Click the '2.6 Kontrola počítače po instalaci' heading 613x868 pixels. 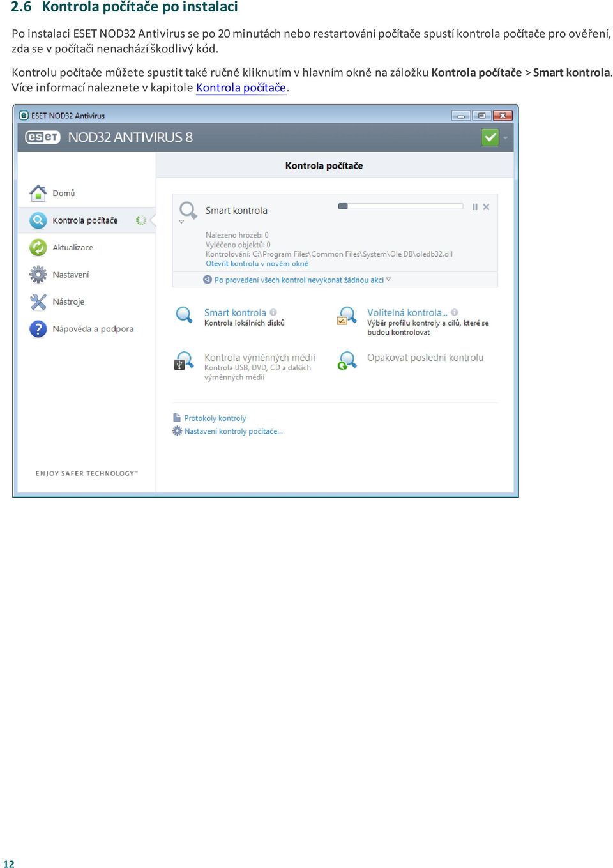[x=125, y=7]
